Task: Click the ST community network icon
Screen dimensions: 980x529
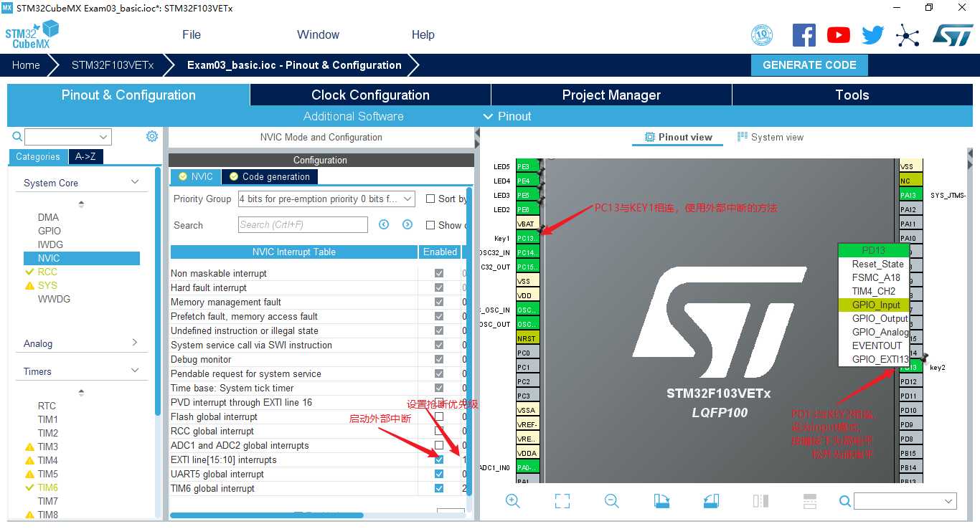Action: [908, 34]
